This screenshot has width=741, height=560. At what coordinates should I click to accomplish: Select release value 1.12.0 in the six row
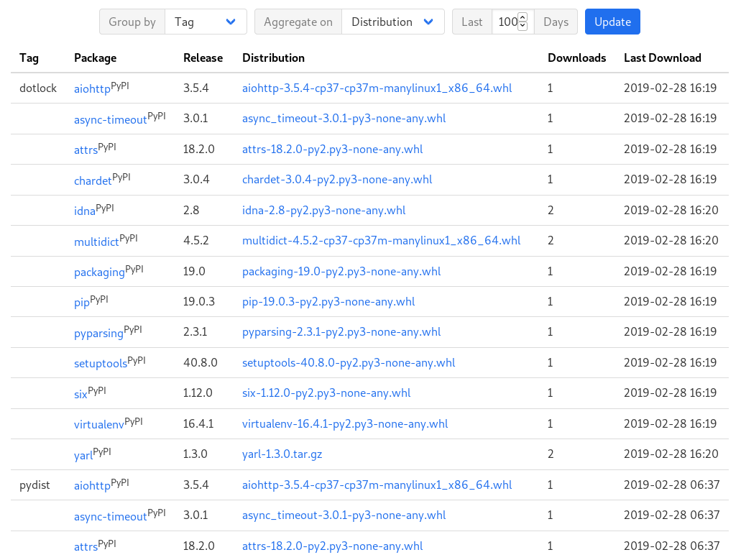198,393
